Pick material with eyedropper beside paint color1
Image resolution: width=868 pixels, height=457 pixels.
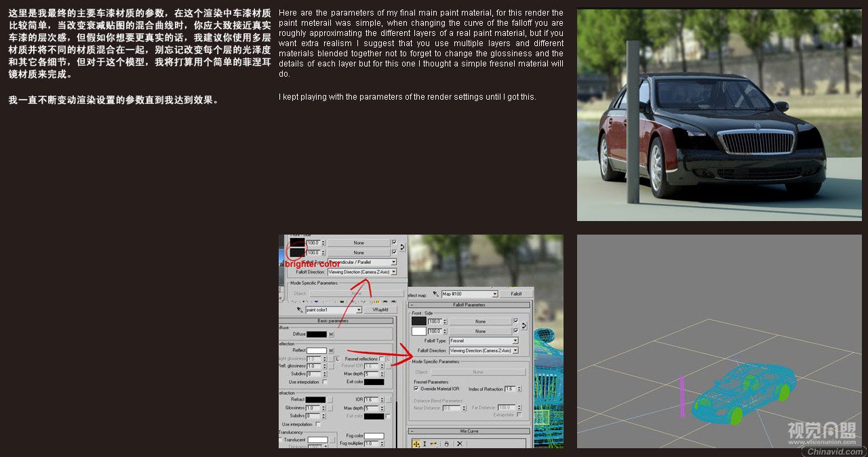(299, 309)
